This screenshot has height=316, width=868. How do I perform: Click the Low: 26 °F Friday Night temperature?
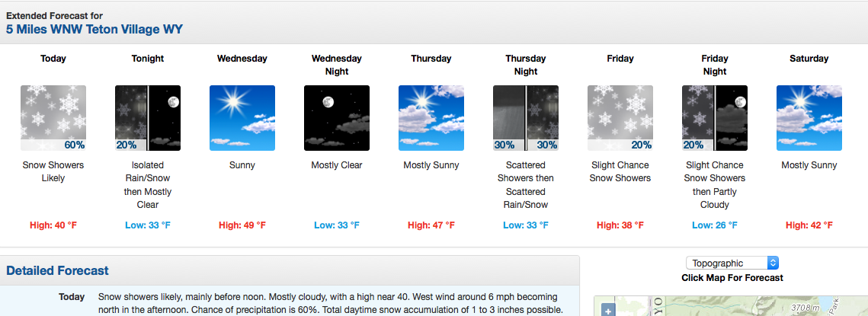[715, 225]
